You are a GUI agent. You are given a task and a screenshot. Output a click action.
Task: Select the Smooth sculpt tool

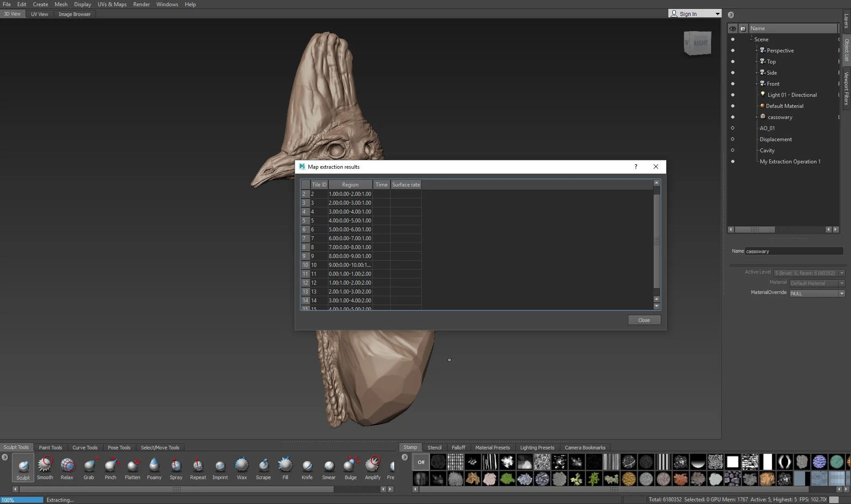(45, 468)
